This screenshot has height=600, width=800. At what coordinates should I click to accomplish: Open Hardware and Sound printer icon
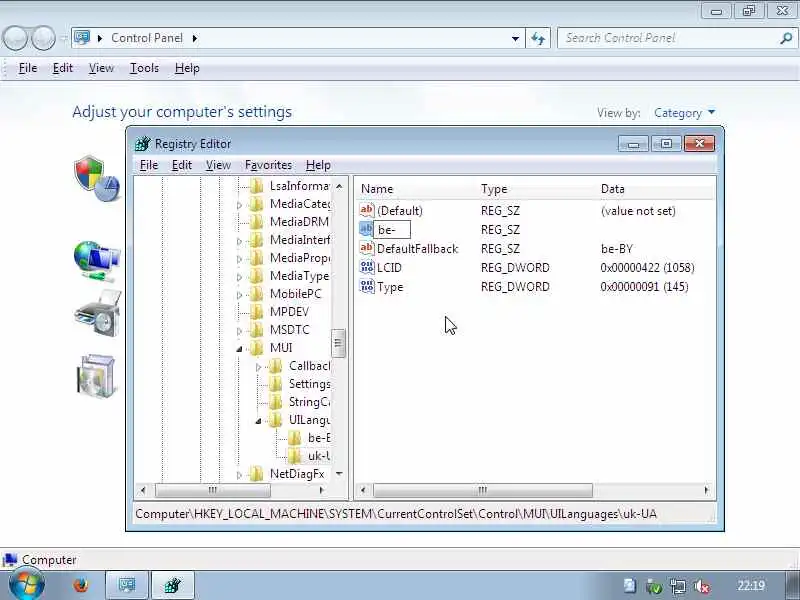pos(98,313)
